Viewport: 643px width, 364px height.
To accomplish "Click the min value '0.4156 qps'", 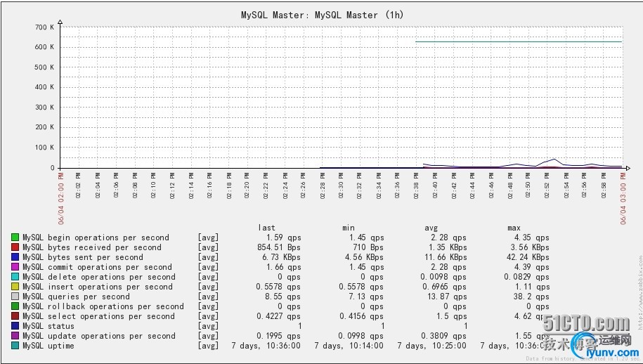I will click(362, 316).
